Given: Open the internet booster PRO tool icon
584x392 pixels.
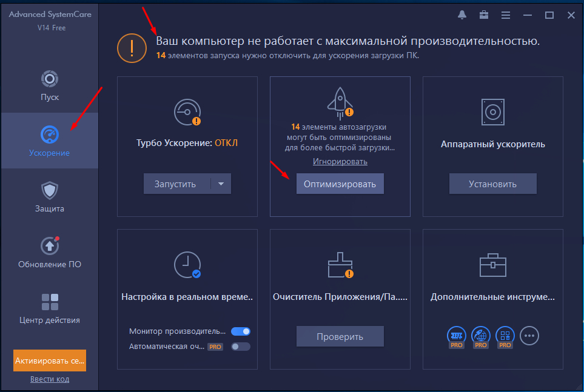Looking at the screenshot, I should point(481,337).
